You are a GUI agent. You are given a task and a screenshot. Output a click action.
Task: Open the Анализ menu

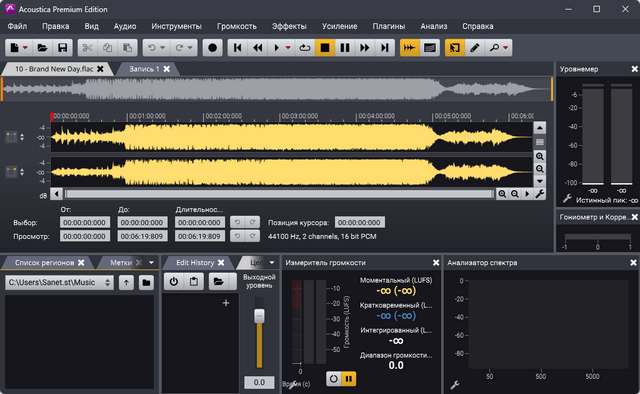click(x=433, y=26)
